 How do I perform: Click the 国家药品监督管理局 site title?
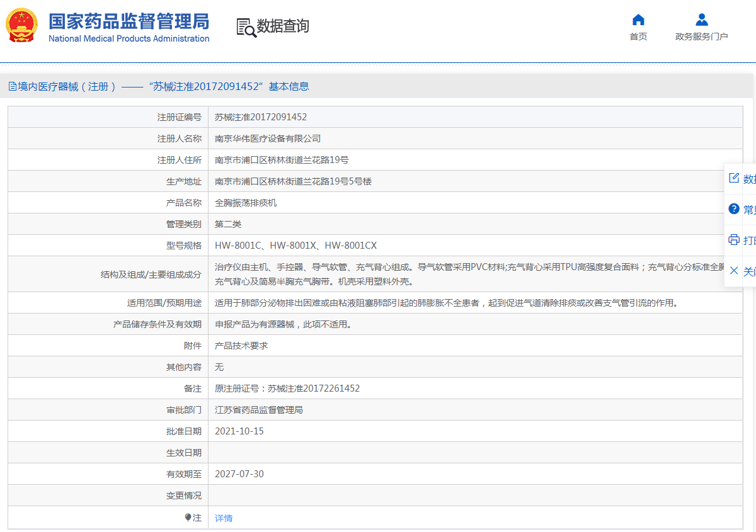tap(129, 21)
